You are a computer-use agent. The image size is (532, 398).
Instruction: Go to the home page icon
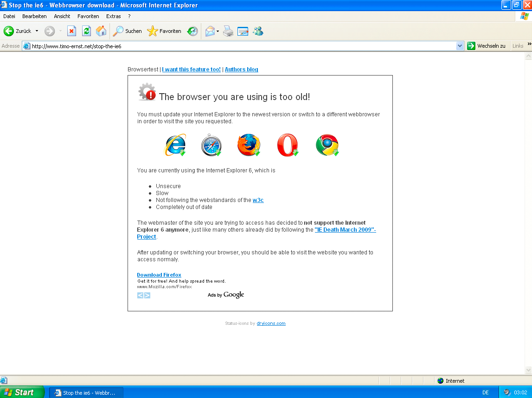(x=101, y=31)
